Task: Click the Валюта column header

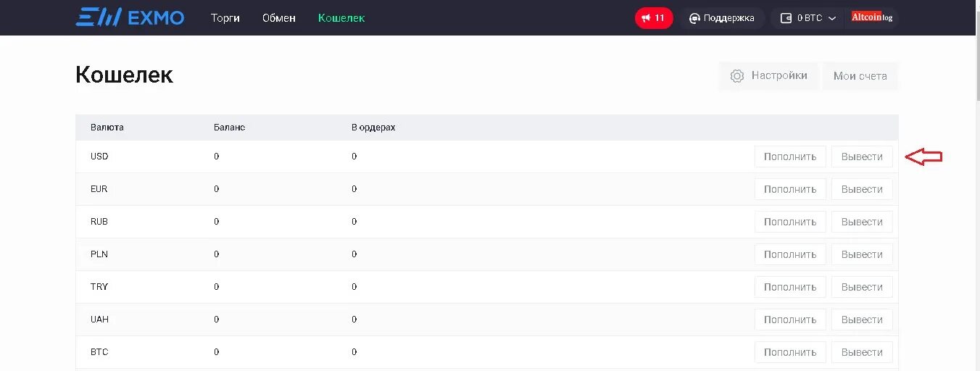Action: point(107,127)
